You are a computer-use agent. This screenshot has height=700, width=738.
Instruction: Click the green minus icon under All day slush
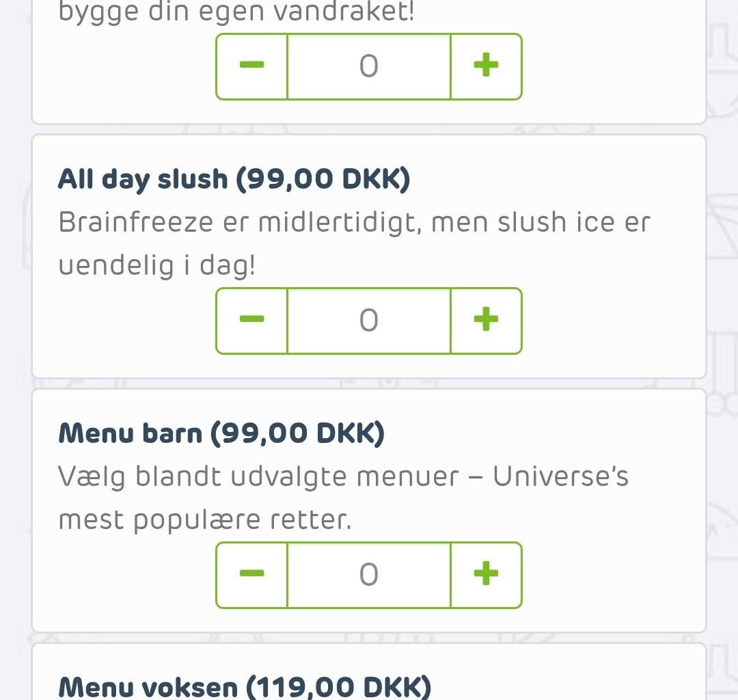[x=251, y=320]
